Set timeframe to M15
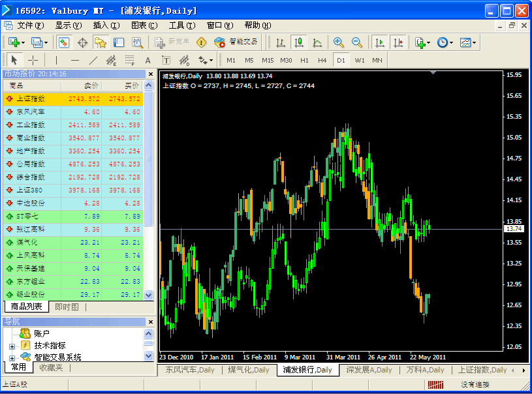Image resolution: width=532 pixels, height=394 pixels. click(268, 61)
